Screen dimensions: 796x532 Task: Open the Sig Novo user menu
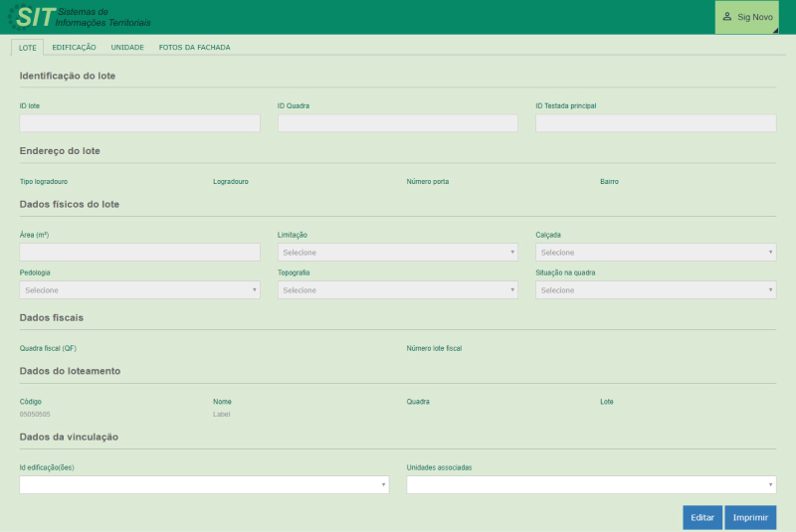coord(747,17)
